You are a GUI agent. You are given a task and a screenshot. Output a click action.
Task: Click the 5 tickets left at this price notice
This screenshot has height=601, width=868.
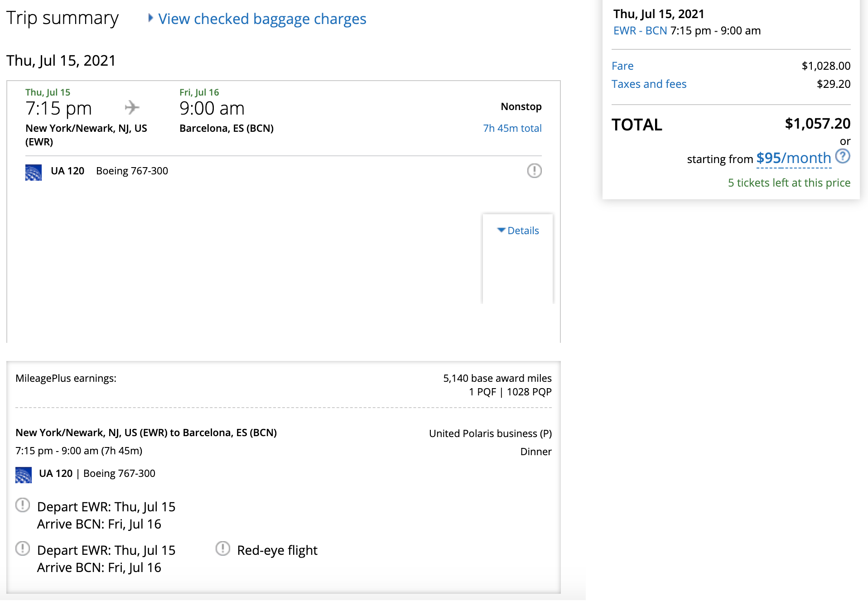coord(789,183)
